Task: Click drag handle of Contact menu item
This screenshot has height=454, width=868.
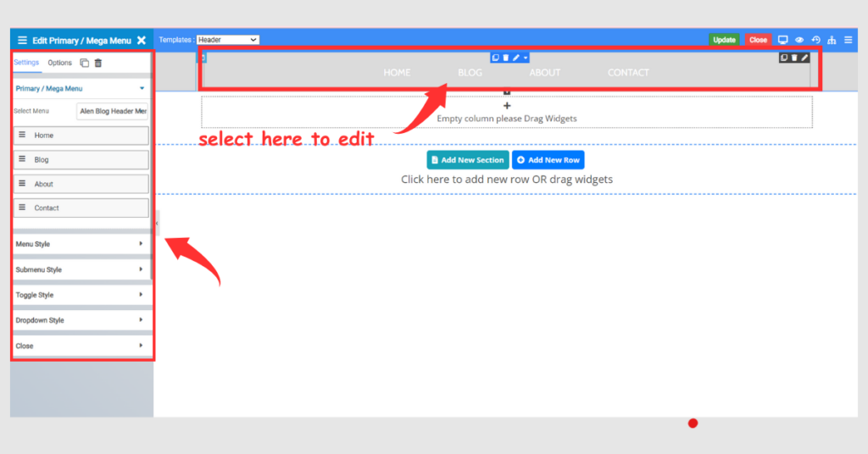Action: (22, 208)
